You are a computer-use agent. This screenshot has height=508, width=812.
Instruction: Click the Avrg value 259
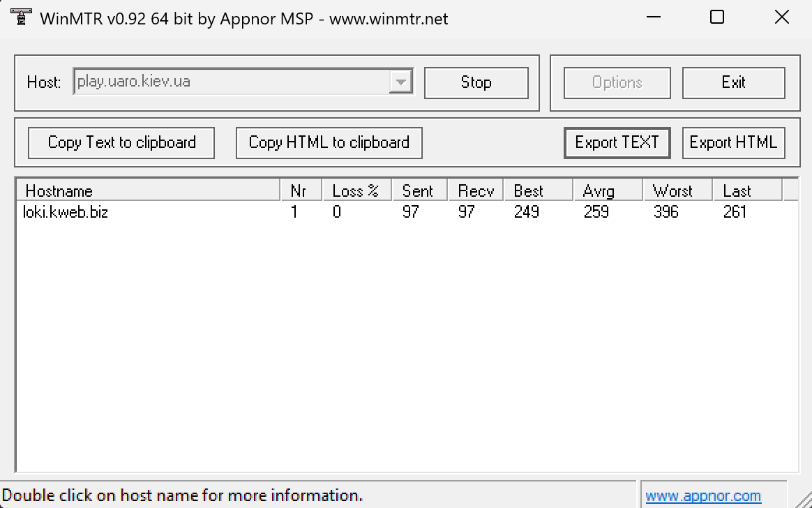point(596,212)
